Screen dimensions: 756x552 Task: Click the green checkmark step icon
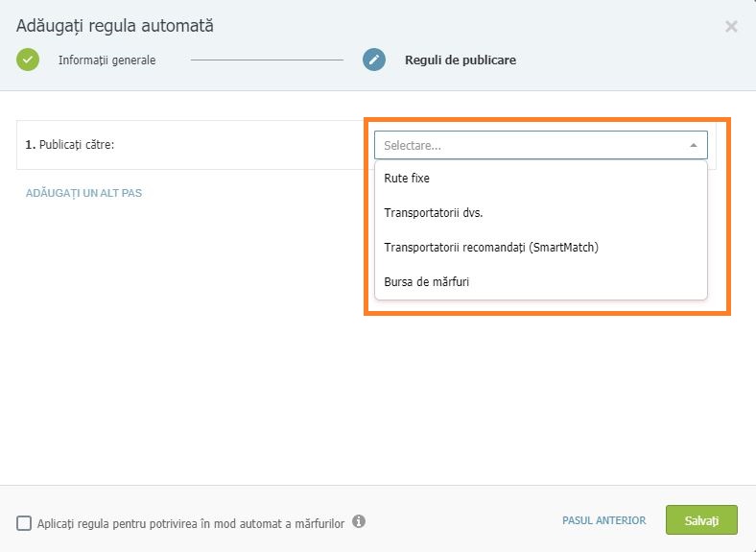pos(28,60)
